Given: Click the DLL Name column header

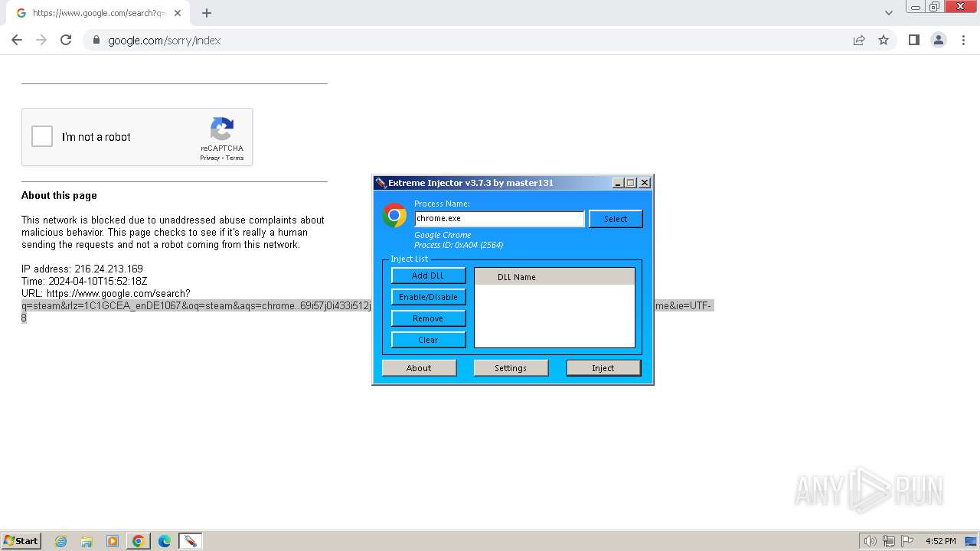Looking at the screenshot, I should point(554,277).
